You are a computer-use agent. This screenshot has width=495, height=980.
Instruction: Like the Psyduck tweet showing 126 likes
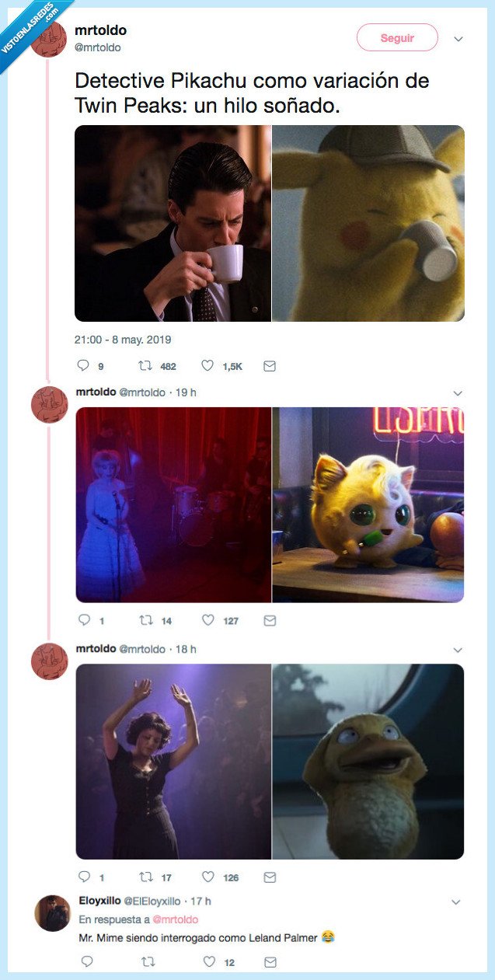(x=207, y=876)
